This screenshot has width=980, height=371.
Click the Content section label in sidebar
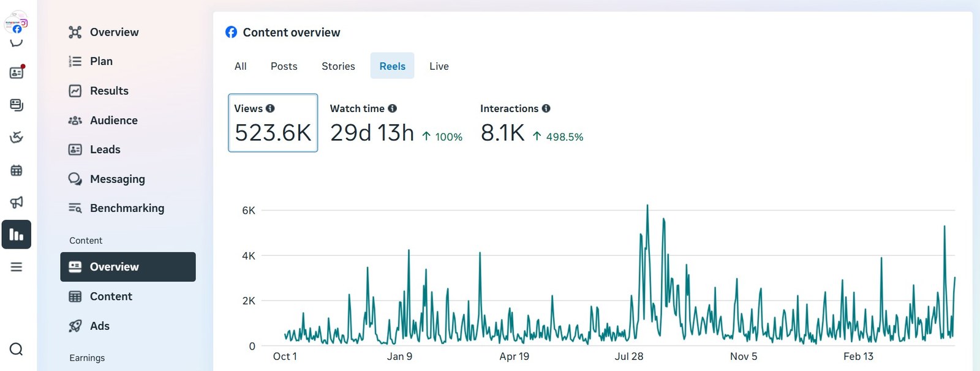click(86, 241)
